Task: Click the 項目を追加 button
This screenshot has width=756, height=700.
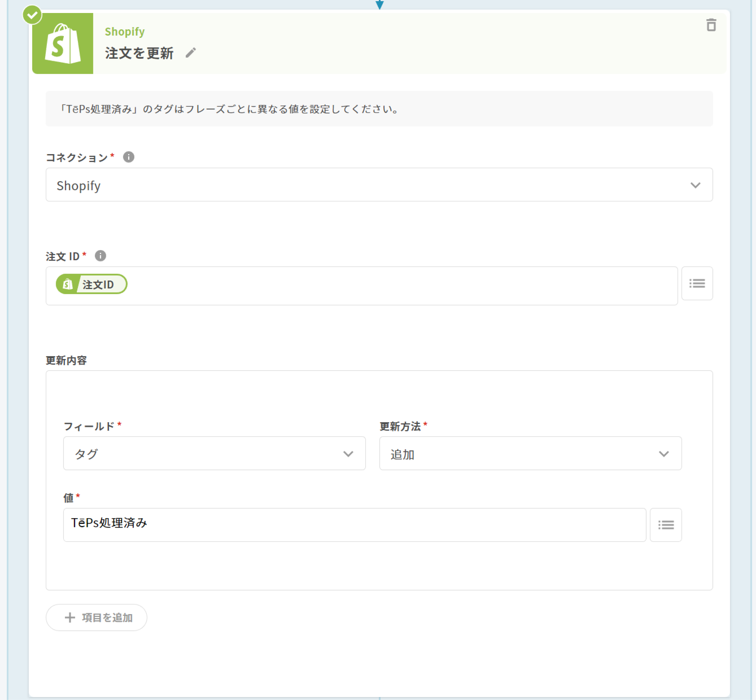Action: tap(97, 617)
